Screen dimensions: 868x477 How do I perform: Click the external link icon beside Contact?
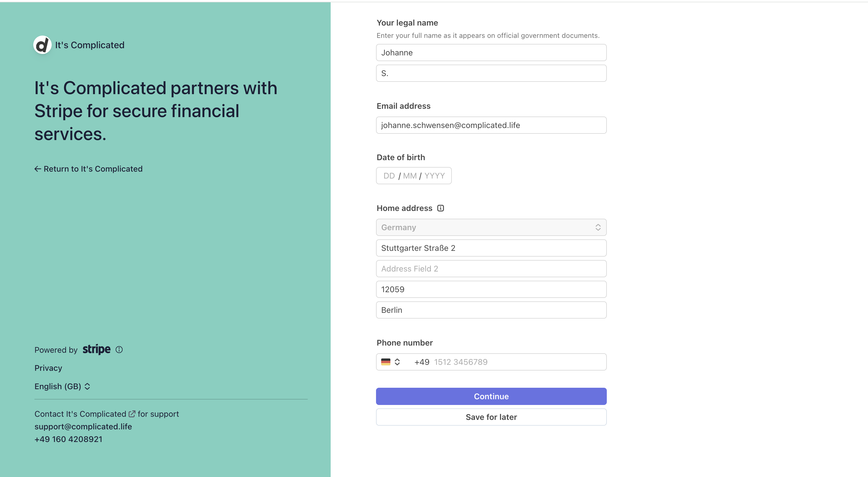coord(132,414)
